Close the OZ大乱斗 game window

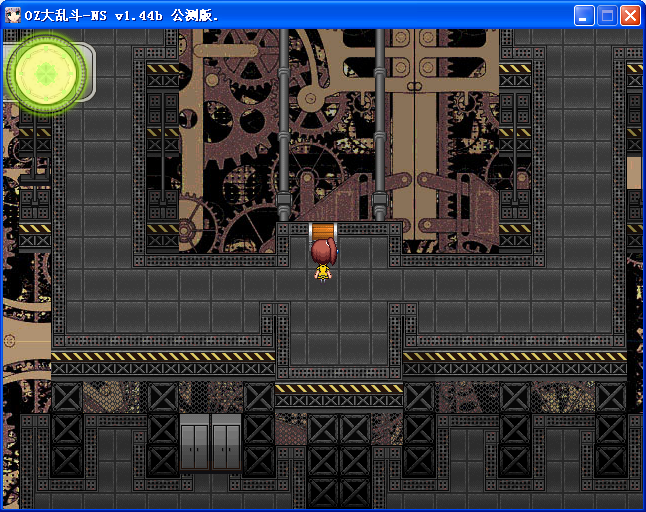[630, 16]
